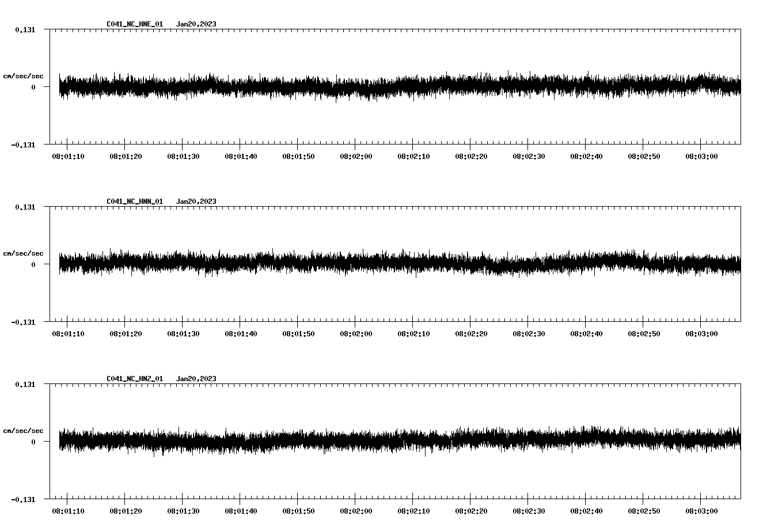Viewport: 782px width, 532px height.
Task: Click the 08:02:00 time label under HNE plot
Action: [x=356, y=157]
